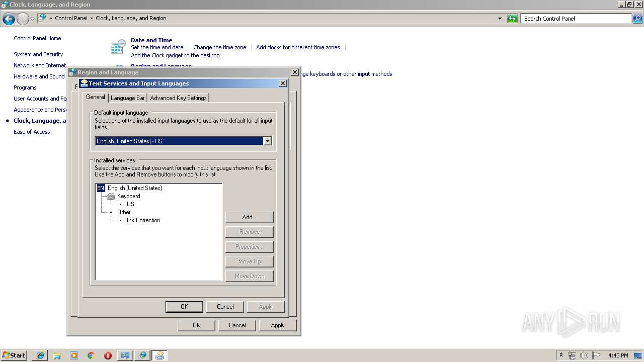Switch to the monitor-icon taskbar window

tap(125, 355)
